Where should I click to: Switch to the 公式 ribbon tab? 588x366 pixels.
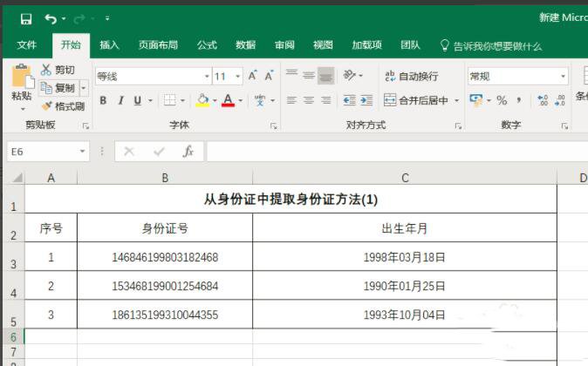pyautogui.click(x=207, y=45)
